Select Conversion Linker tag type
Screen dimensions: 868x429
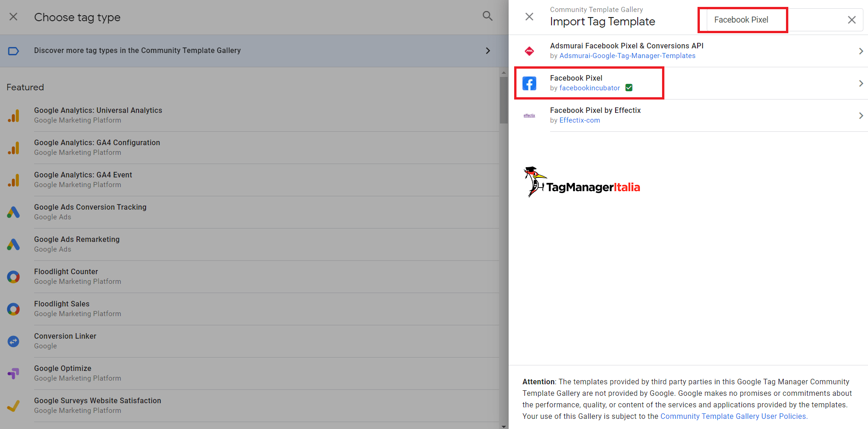click(249, 341)
